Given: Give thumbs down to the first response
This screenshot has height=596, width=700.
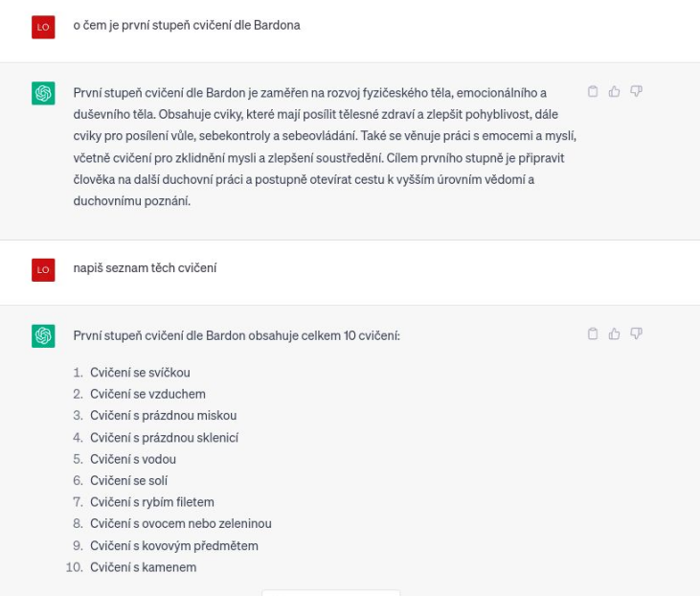Looking at the screenshot, I should [x=635, y=92].
